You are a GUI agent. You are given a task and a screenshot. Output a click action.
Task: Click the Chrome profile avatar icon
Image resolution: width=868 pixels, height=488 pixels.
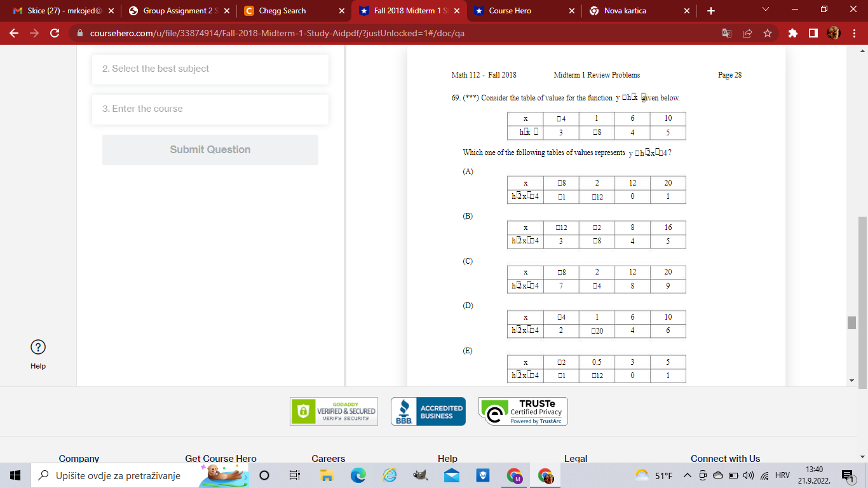coord(834,32)
